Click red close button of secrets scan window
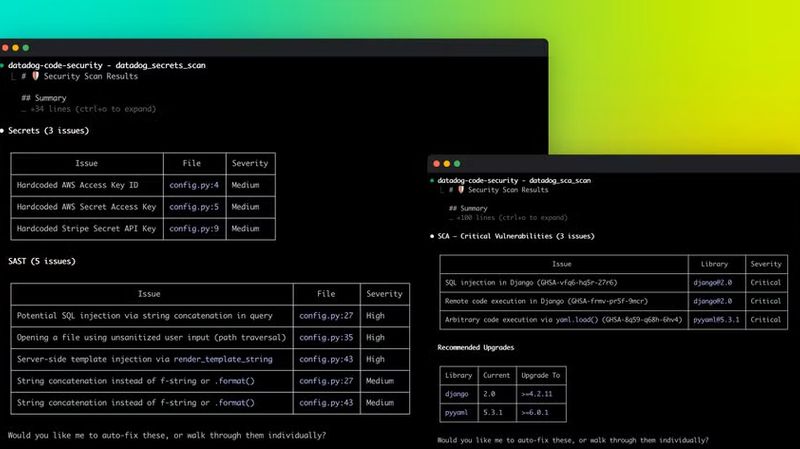800x449 pixels. [x=5, y=48]
